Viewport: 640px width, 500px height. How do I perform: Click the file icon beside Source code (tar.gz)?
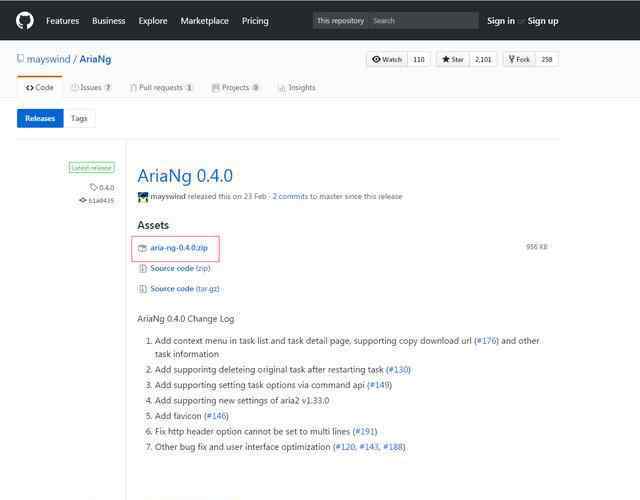click(142, 289)
